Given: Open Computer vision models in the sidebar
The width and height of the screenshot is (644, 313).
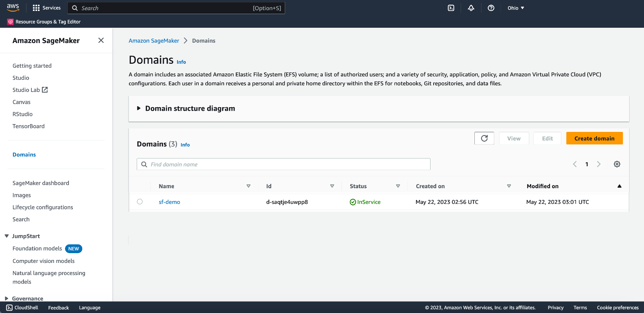Looking at the screenshot, I should tap(43, 261).
